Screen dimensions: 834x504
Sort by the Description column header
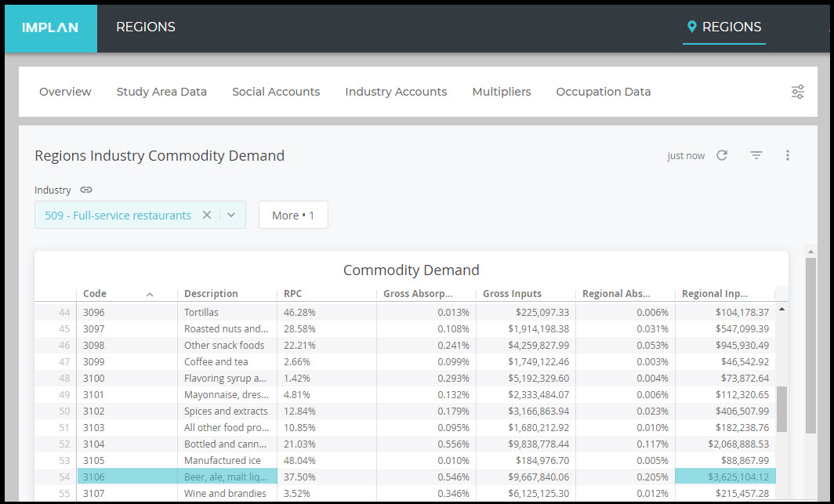[x=211, y=293]
